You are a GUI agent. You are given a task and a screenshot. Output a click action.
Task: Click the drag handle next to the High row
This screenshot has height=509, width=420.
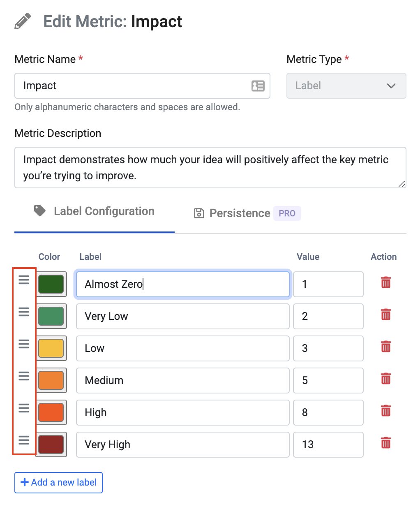(24, 407)
